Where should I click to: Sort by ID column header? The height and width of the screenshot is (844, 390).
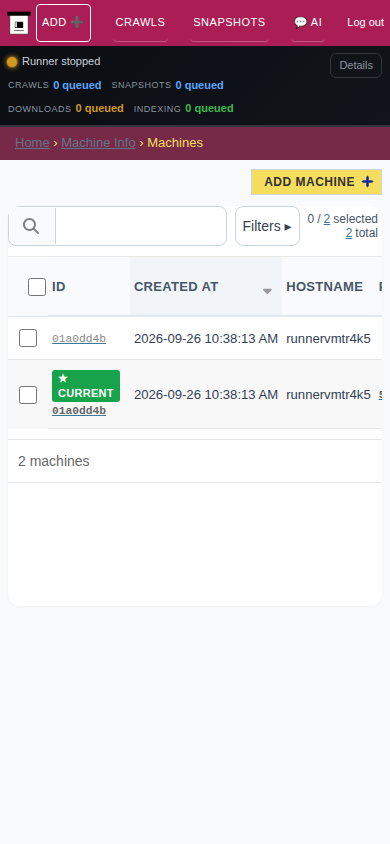(59, 287)
